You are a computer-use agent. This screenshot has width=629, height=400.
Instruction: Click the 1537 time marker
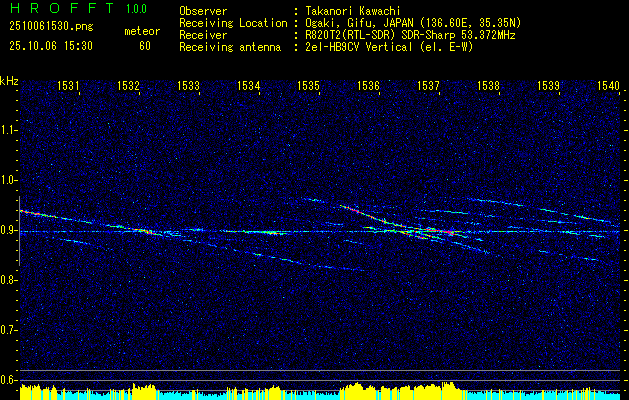[428, 85]
